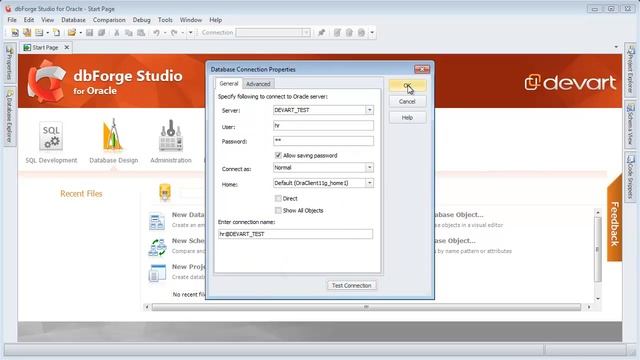Click the Start Page vertical scrollbar
This screenshot has width=640, height=360.
coord(598,249)
